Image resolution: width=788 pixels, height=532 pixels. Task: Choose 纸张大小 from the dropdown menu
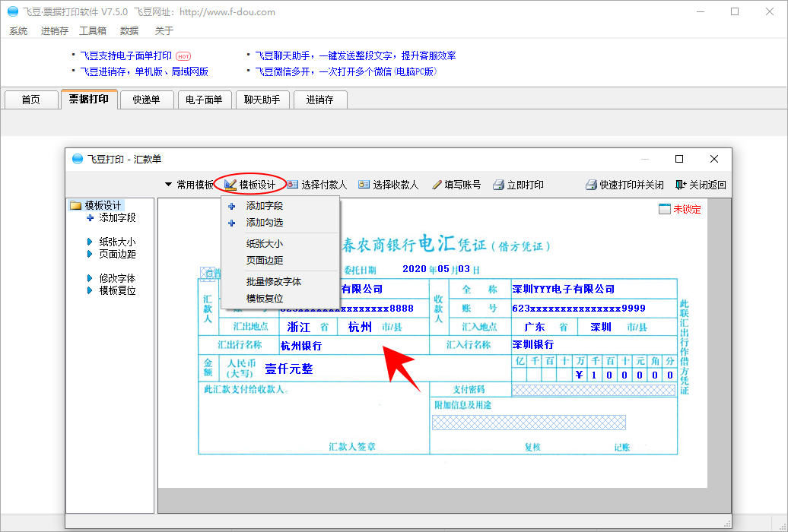coord(281,244)
